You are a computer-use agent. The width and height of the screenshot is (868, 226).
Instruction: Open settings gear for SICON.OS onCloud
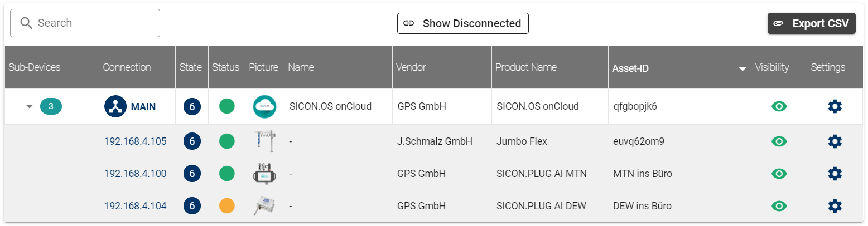click(835, 106)
